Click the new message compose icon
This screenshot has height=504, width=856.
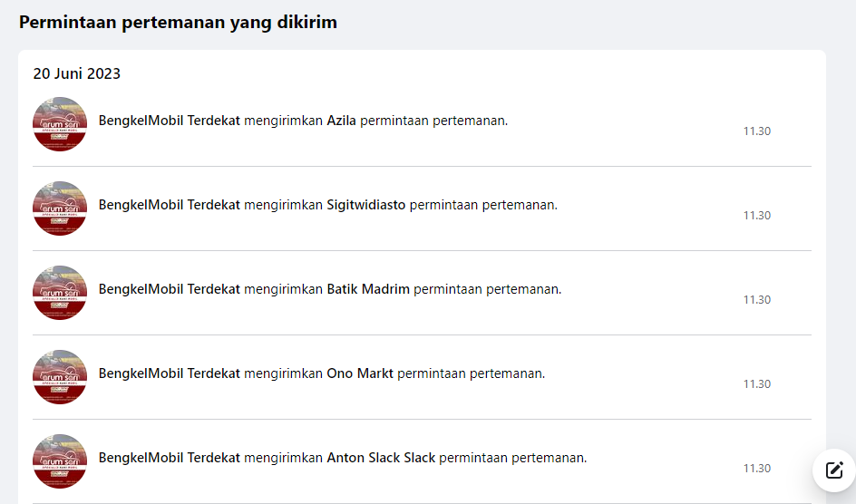click(x=834, y=470)
